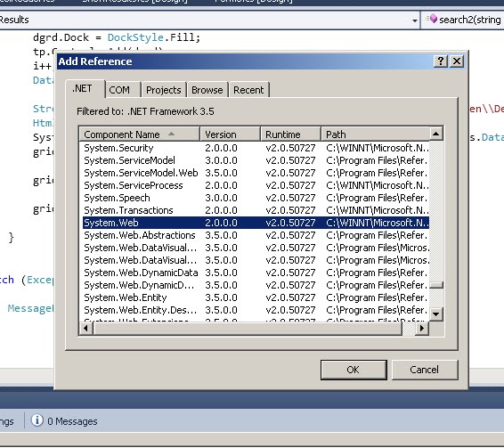The width and height of the screenshot is (504, 448).
Task: Click the sort arrow on Component Name
Action: click(x=171, y=134)
